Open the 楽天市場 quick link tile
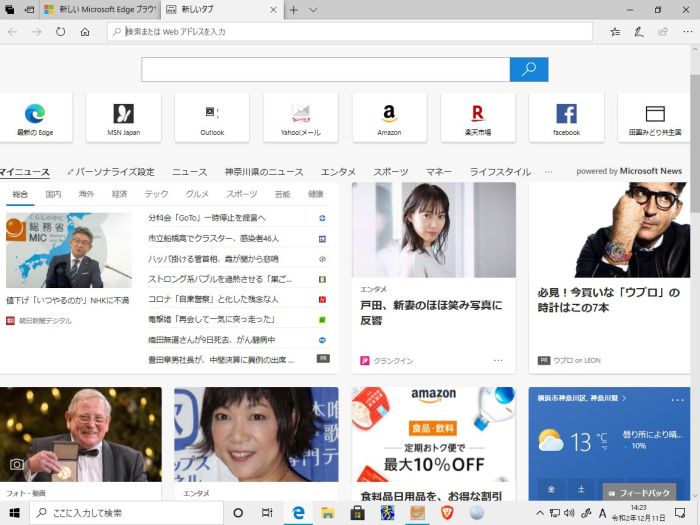Image resolution: width=700 pixels, height=525 pixels. (477, 118)
